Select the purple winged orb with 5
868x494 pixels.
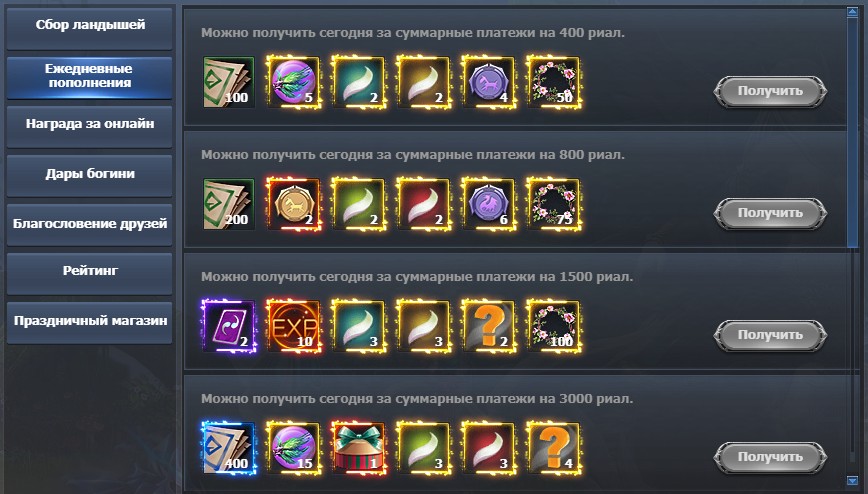[293, 82]
